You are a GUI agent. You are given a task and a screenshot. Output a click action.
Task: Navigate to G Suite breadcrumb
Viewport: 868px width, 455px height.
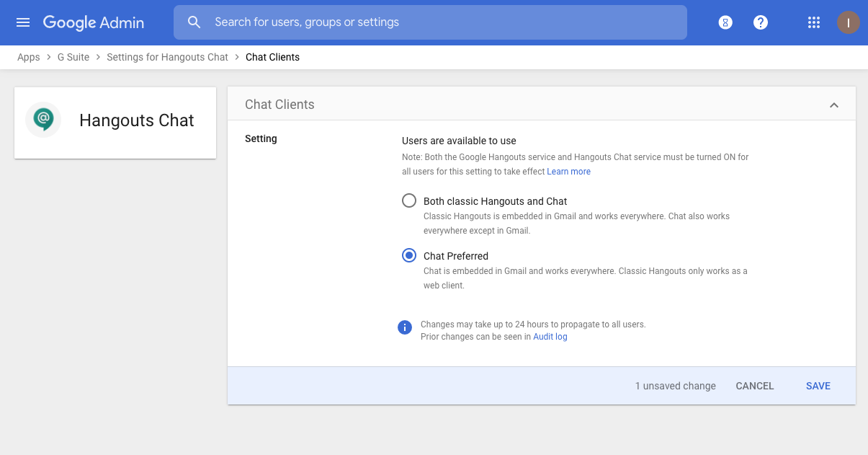click(x=73, y=57)
